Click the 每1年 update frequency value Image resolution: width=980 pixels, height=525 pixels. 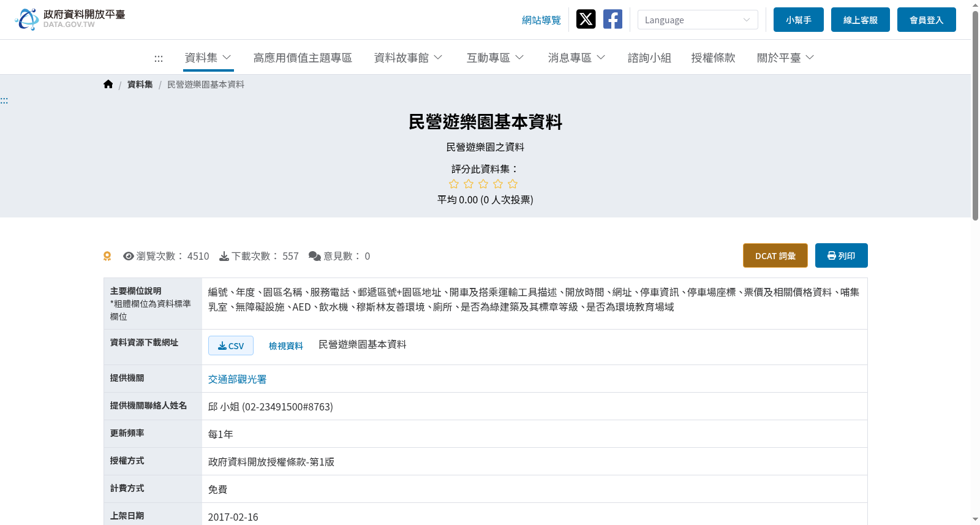pyautogui.click(x=221, y=434)
